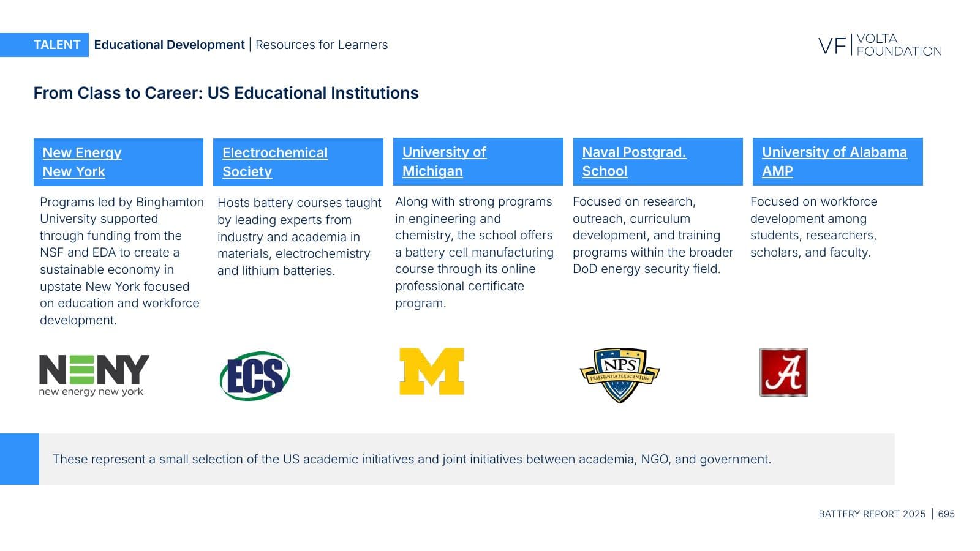Screen dimensions: 980x551
Task: Click the crimson Alabama A logo
Action: click(783, 372)
